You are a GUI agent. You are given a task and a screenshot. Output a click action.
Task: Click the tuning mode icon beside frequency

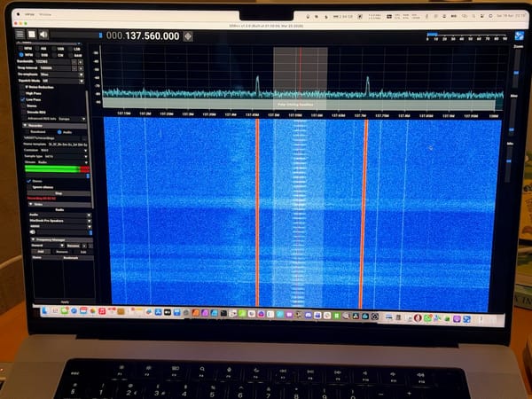pyautogui.click(x=187, y=36)
